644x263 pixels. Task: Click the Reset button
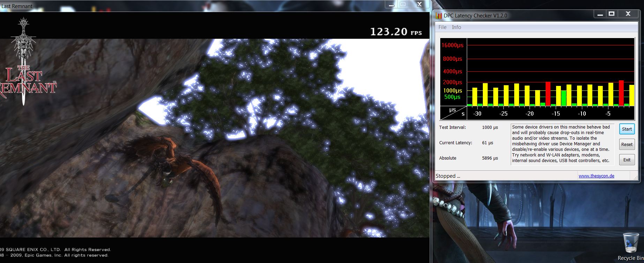627,144
